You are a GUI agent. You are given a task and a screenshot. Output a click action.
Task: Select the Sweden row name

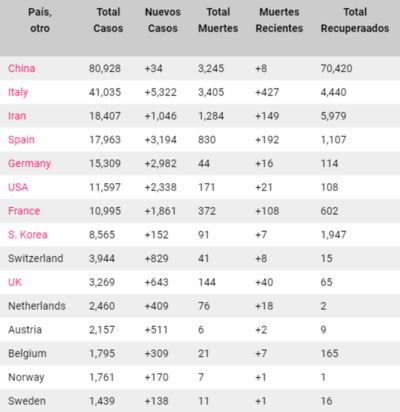[27, 401]
